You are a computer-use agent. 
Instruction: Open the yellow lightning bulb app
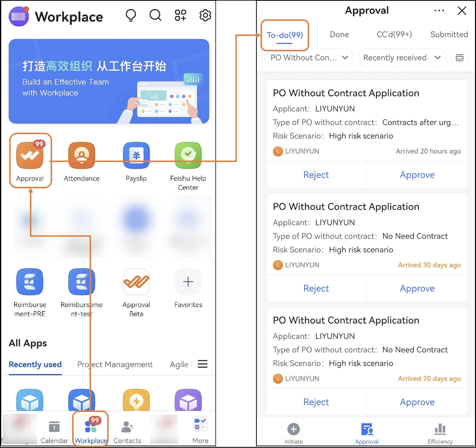(x=136, y=400)
